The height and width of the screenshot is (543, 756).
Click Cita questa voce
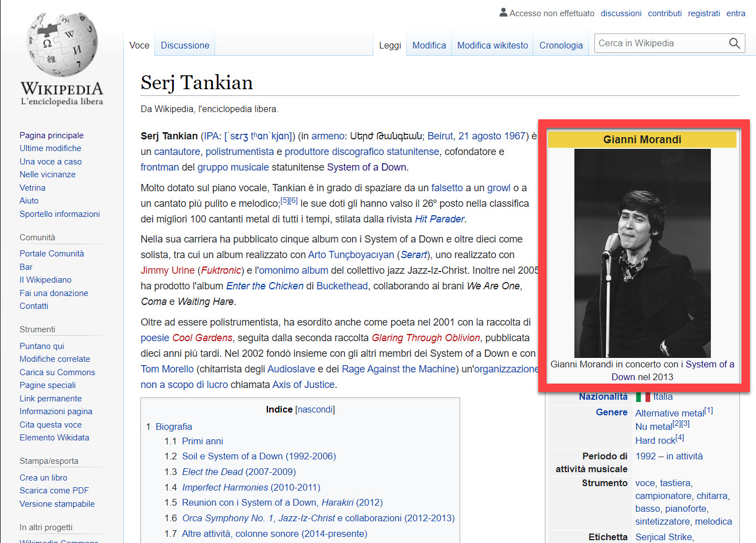51,425
